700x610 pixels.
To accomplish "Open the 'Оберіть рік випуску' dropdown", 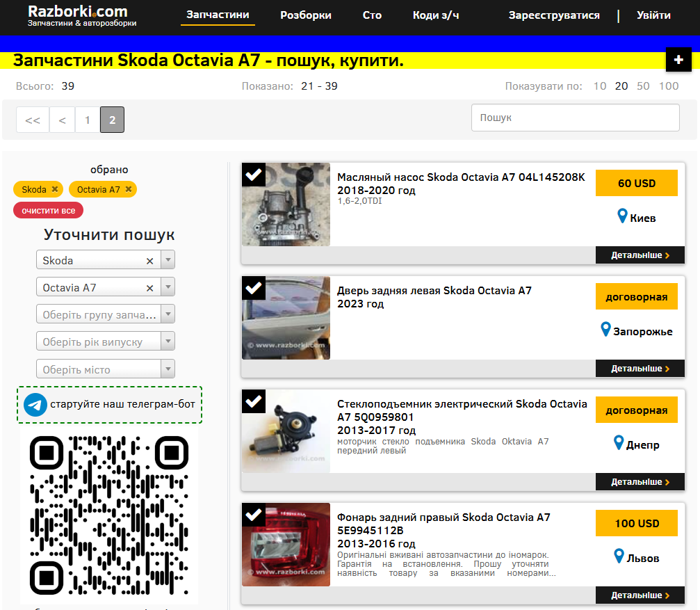I will coord(106,342).
